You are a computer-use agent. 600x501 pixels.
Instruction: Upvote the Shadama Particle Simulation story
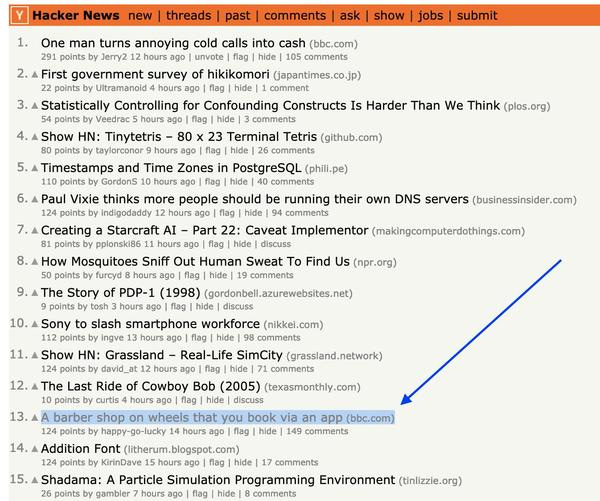click(34, 480)
